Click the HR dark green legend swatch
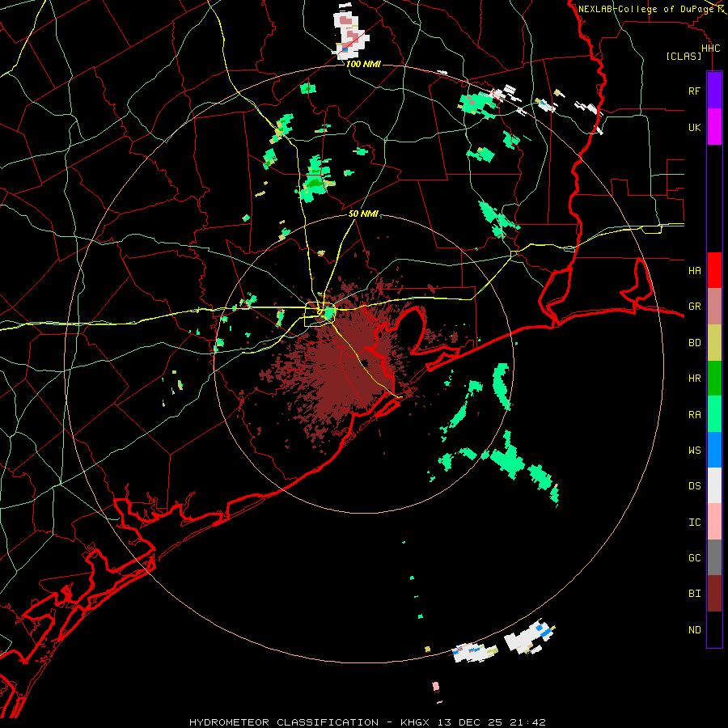This screenshot has height=728, width=728. coord(714,379)
